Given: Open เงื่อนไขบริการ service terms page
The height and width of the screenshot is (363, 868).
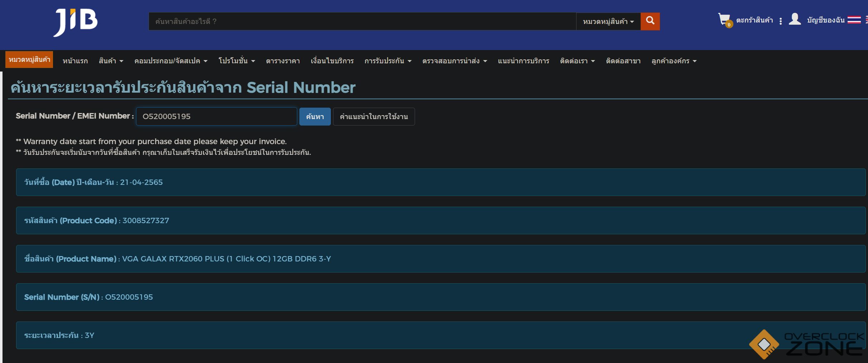Looking at the screenshot, I should point(332,61).
